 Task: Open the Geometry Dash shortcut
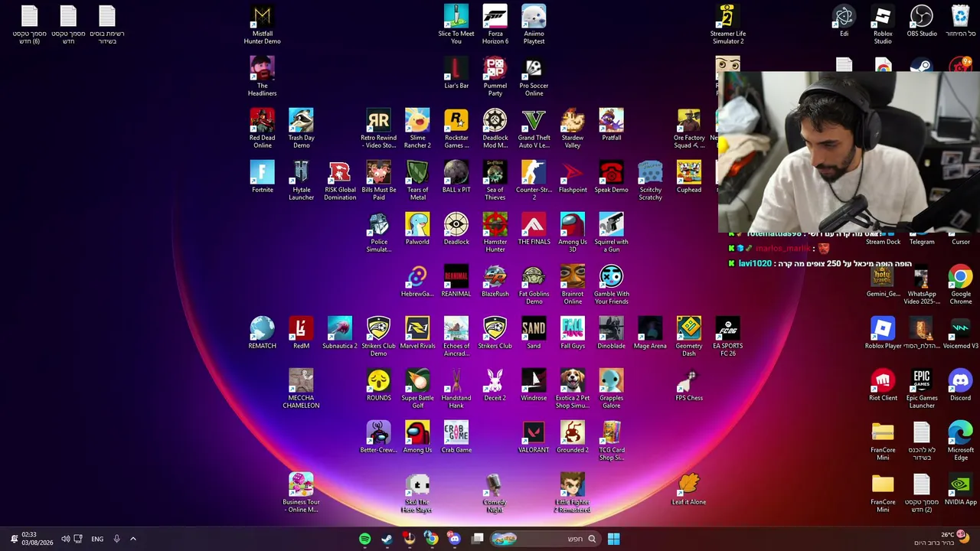(689, 337)
